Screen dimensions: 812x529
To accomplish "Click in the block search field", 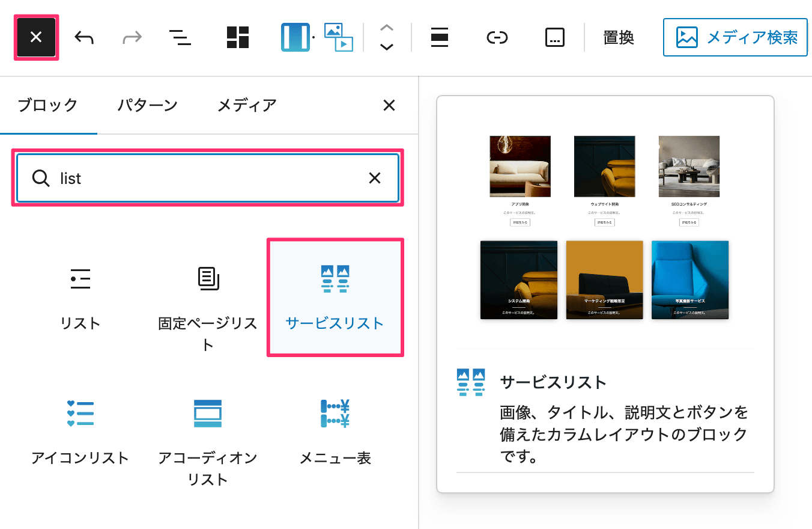I will click(x=204, y=178).
